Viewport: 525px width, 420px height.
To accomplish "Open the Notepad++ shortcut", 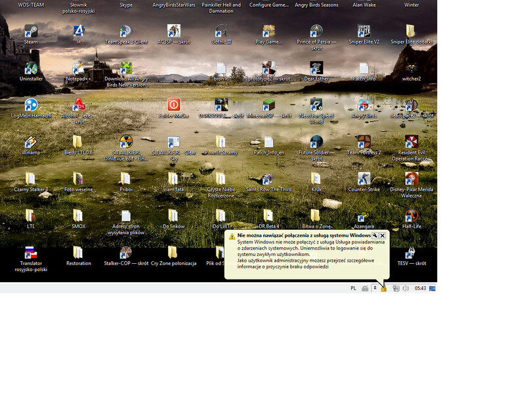I will pyautogui.click(x=78, y=68).
